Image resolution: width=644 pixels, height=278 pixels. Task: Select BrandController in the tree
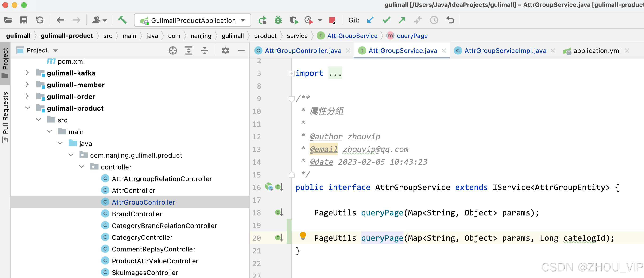click(x=132, y=214)
